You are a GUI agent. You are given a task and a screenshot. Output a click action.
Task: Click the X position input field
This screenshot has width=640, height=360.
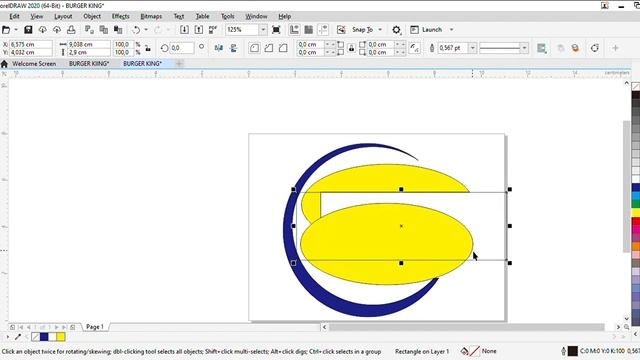tap(31, 44)
